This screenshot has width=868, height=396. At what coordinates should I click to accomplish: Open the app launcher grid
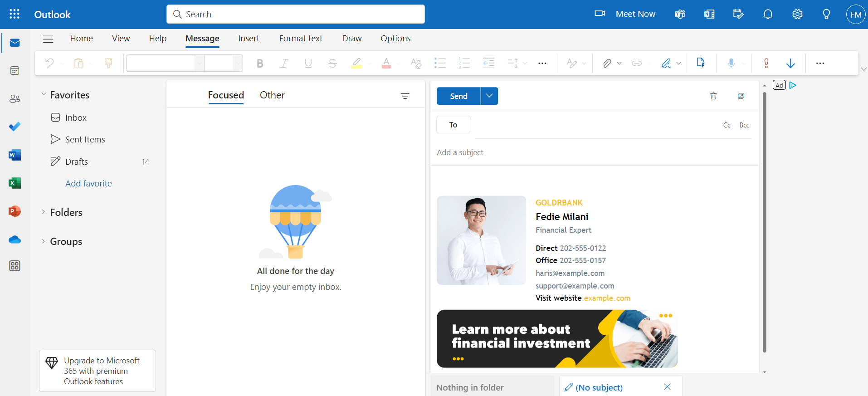15,14
